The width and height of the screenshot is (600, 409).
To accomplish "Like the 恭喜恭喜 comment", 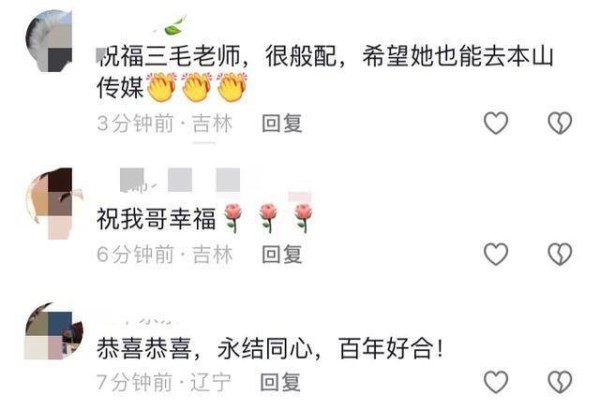I will point(496,381).
